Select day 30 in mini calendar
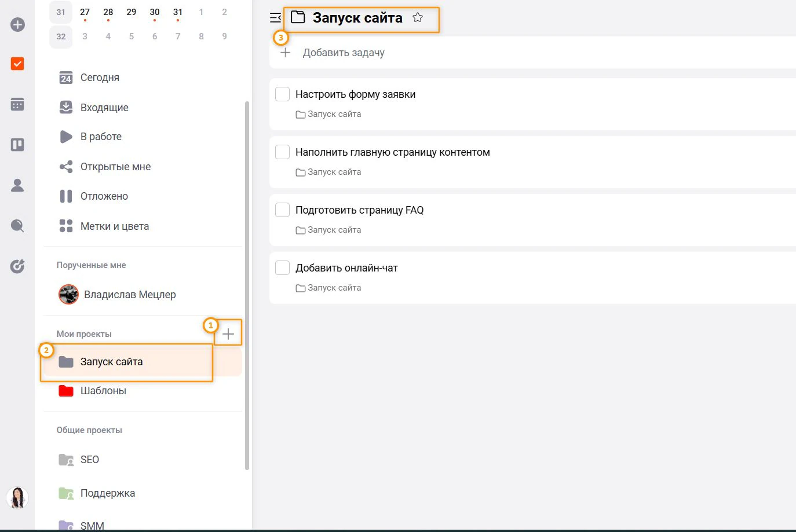The height and width of the screenshot is (532, 796). point(155,12)
